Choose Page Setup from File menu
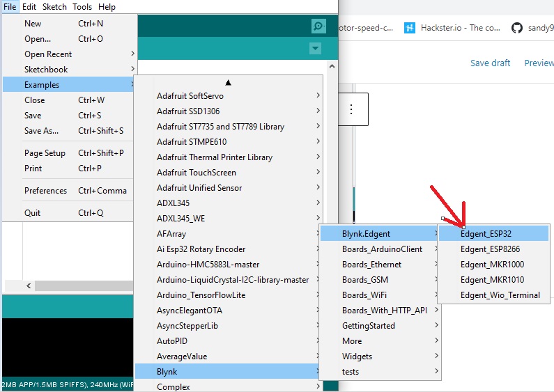This screenshot has width=554, height=392. pyautogui.click(x=68, y=153)
